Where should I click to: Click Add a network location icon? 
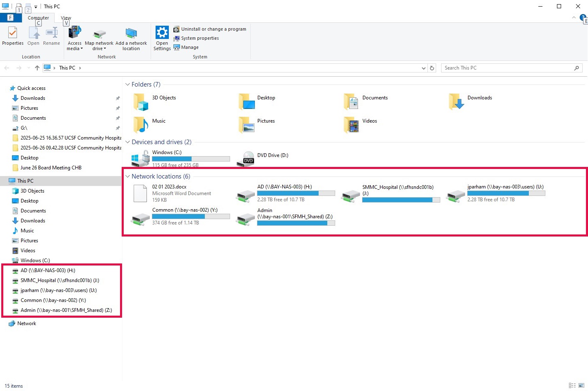pyautogui.click(x=131, y=33)
